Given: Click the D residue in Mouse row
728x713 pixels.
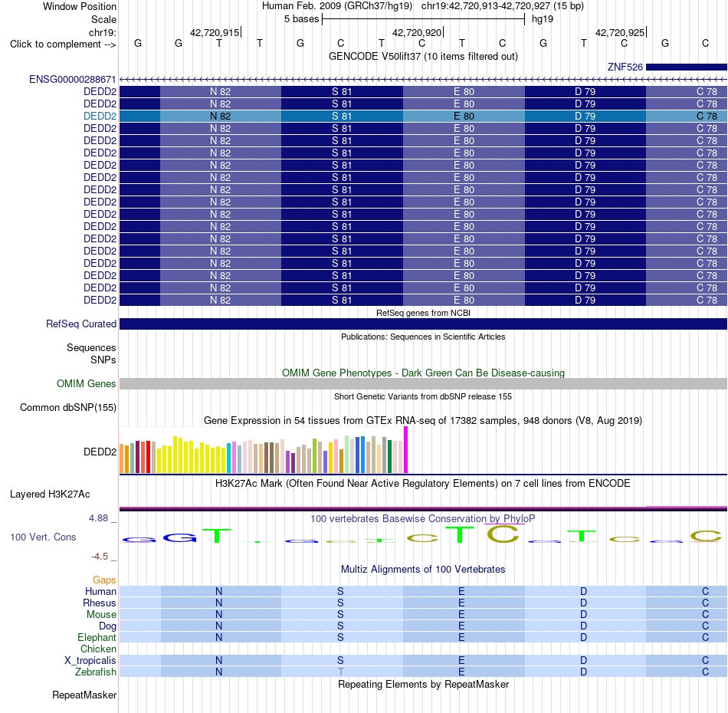Looking at the screenshot, I should coord(584,615).
